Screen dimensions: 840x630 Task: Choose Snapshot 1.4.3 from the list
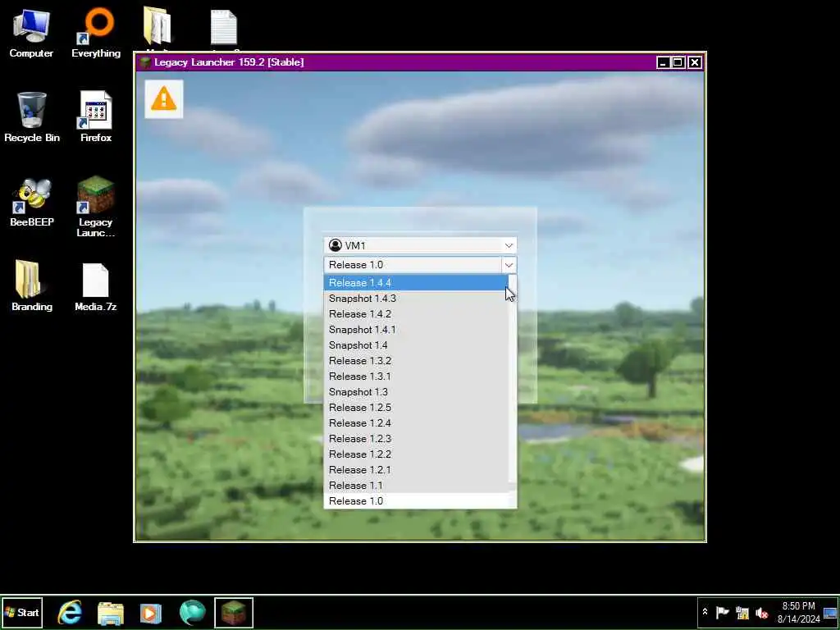click(x=416, y=299)
